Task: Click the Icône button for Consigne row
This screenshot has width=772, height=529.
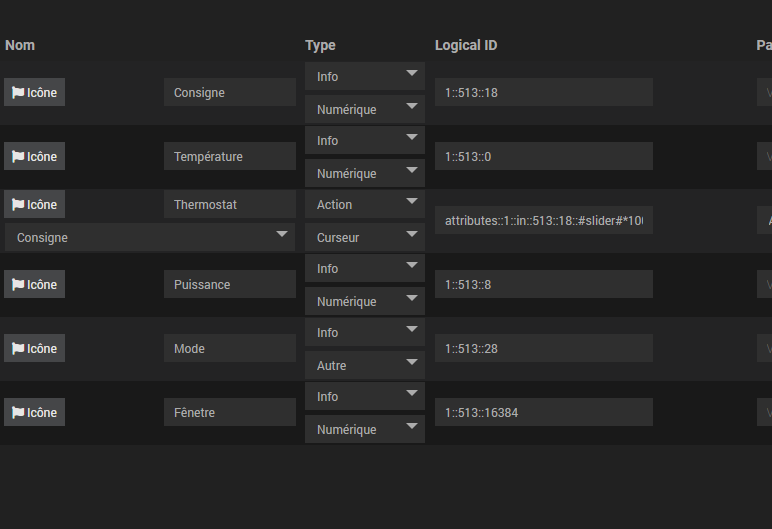Action: (34, 93)
